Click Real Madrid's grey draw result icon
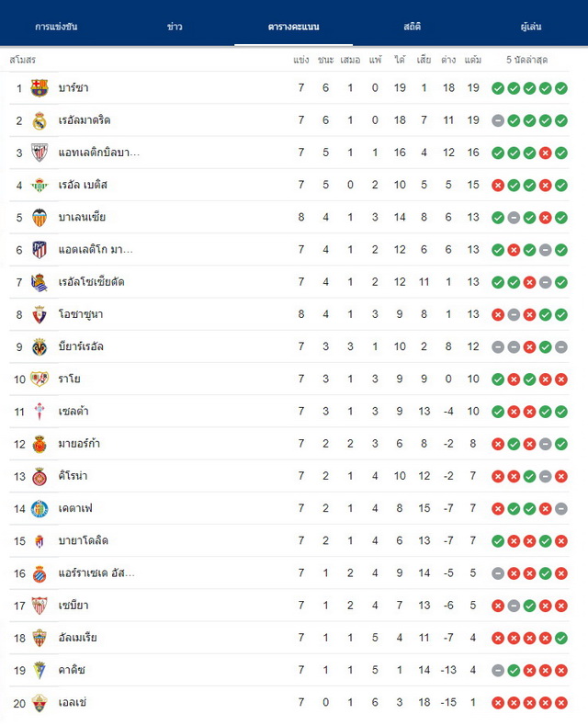 click(x=498, y=120)
